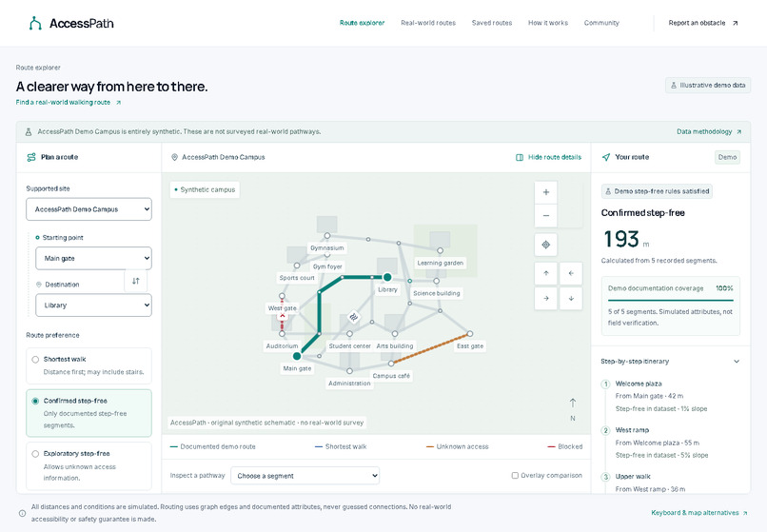Click the Main gate map node
This screenshot has height=532, width=767.
click(x=297, y=356)
